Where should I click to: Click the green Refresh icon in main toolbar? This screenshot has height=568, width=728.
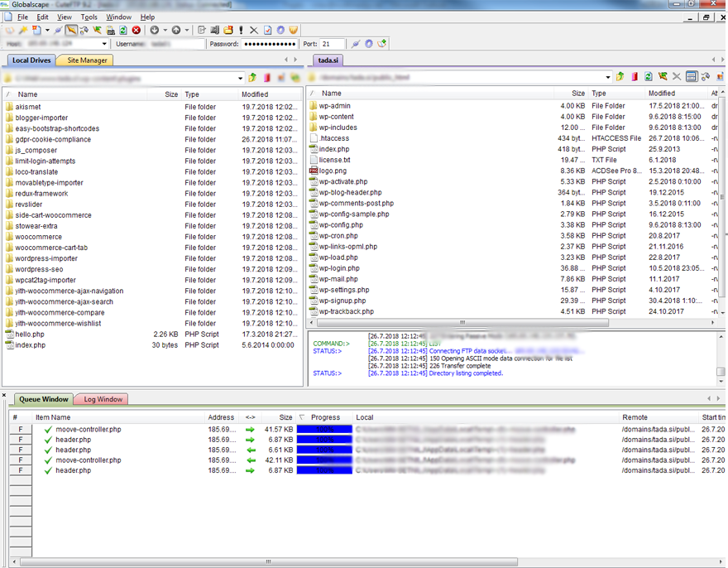[x=123, y=31]
